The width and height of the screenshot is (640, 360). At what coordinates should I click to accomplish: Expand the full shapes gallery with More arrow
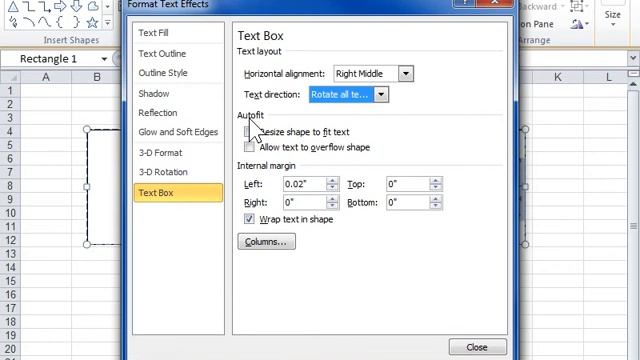108,23
